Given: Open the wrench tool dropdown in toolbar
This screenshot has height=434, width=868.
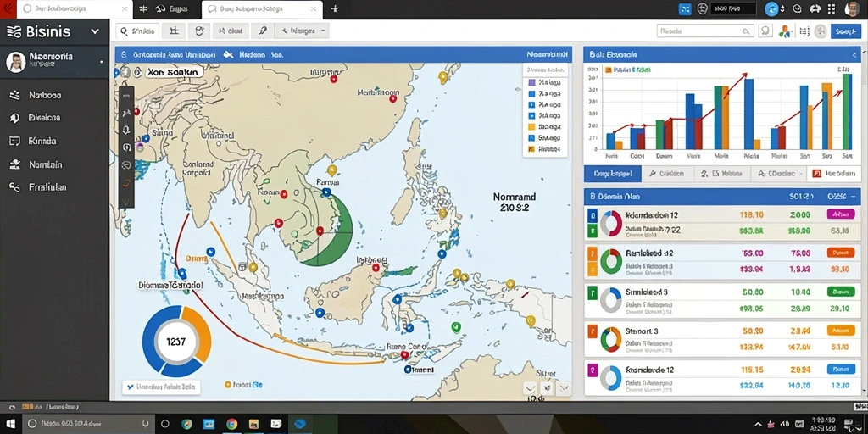Looking at the screenshot, I should pos(303,31).
